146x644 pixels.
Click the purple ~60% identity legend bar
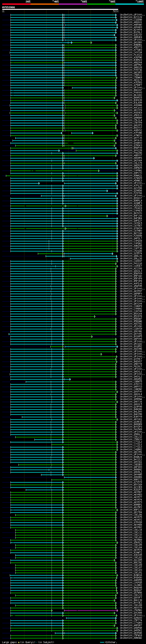coord(73,4)
